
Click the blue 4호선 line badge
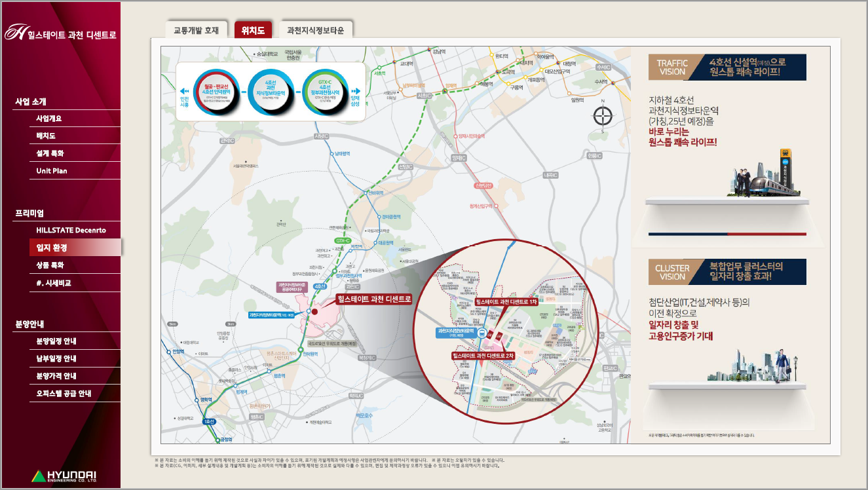point(320,286)
